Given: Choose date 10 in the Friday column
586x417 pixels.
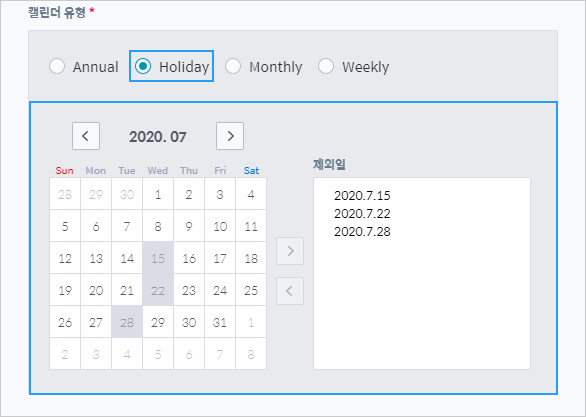Looking at the screenshot, I should pyautogui.click(x=220, y=226).
